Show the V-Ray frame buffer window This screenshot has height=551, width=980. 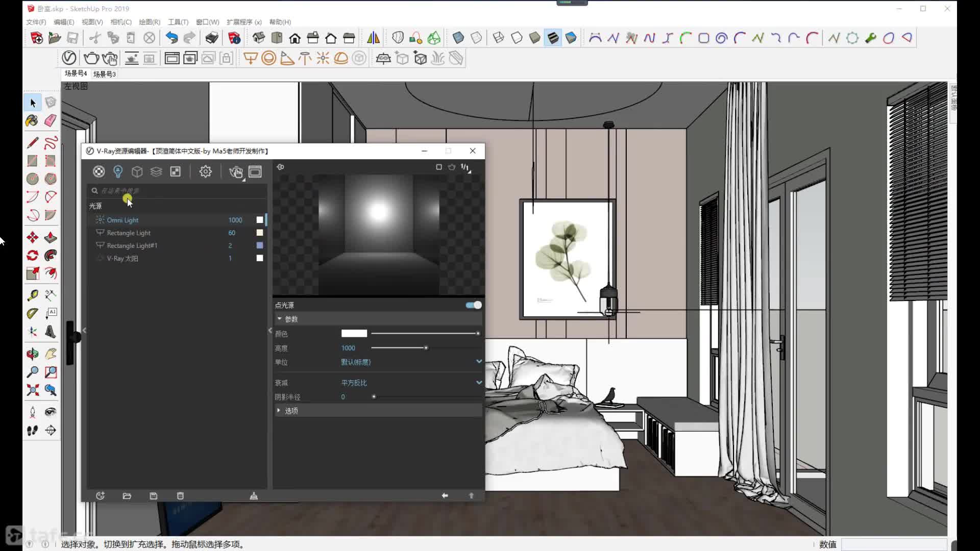(x=255, y=171)
